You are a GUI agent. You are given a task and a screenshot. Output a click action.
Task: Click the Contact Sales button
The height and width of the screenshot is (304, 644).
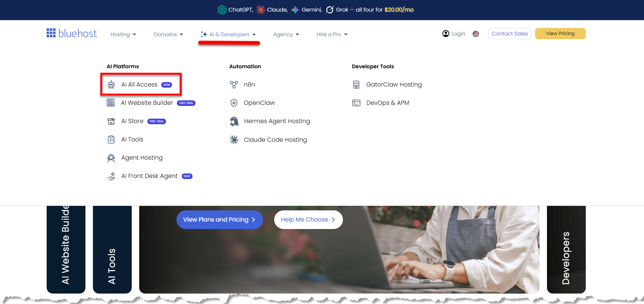click(510, 34)
